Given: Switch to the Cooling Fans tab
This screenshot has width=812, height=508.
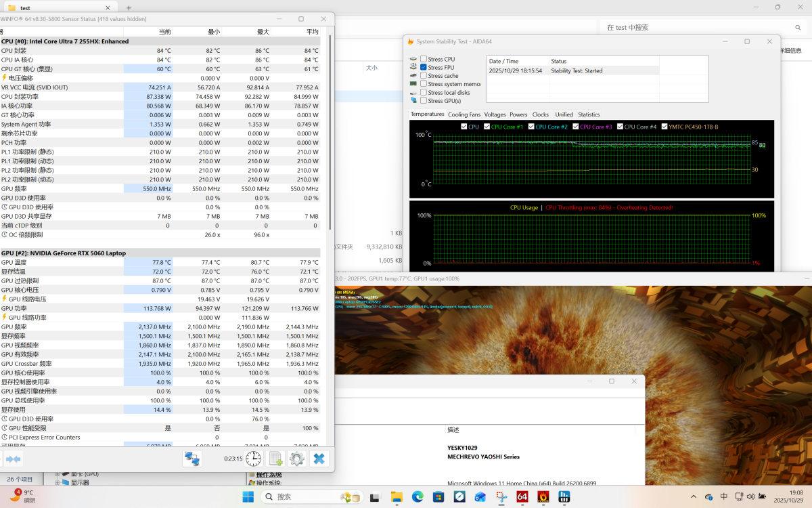Looking at the screenshot, I should (x=464, y=114).
